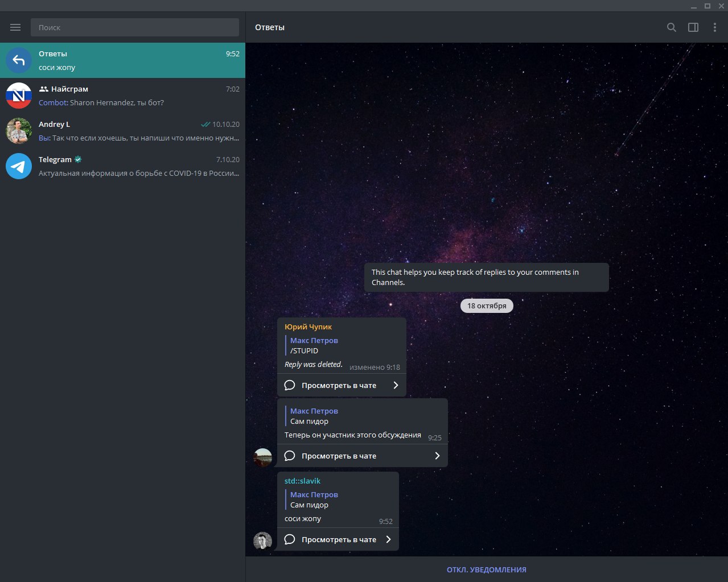Viewport: 728px width, 582px height.
Task: Click the 18 октября date badge
Action: click(x=487, y=306)
